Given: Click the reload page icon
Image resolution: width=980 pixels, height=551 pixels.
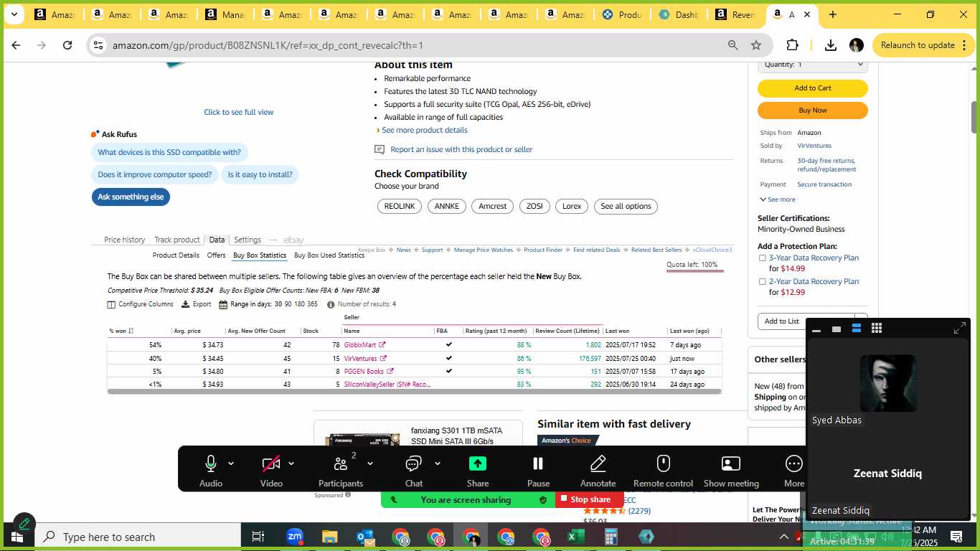Looking at the screenshot, I should coord(67,45).
